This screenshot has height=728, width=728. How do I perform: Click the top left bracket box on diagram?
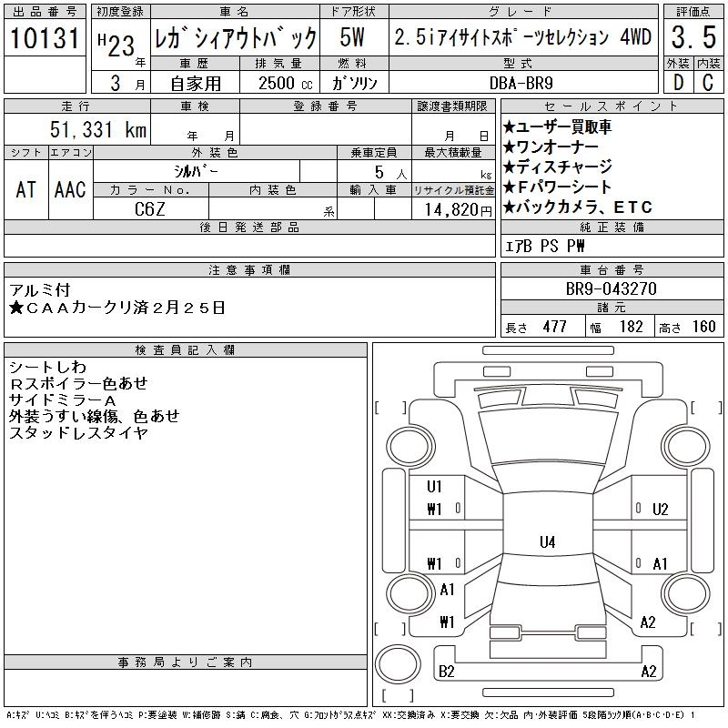390,408
